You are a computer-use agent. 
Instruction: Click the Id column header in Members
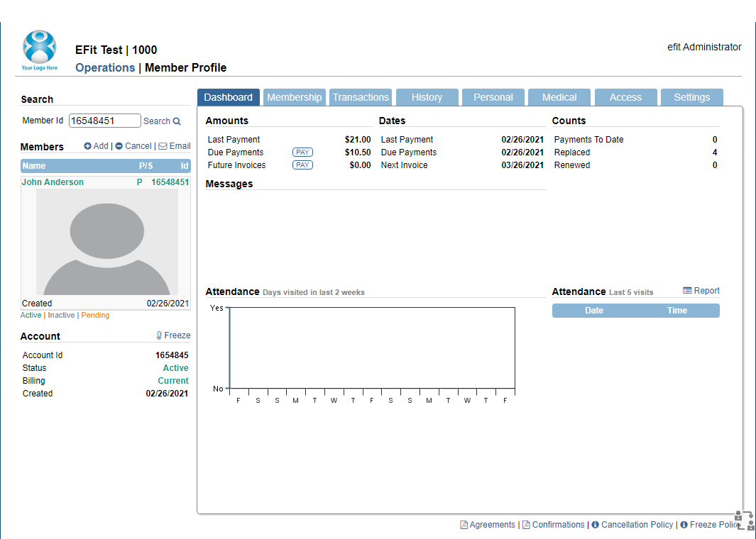(184, 166)
